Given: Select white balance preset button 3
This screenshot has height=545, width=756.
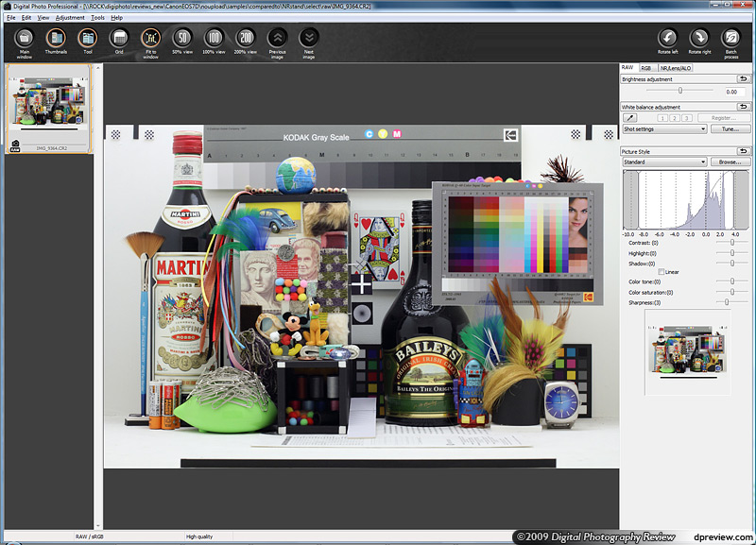Looking at the screenshot, I should [x=687, y=118].
